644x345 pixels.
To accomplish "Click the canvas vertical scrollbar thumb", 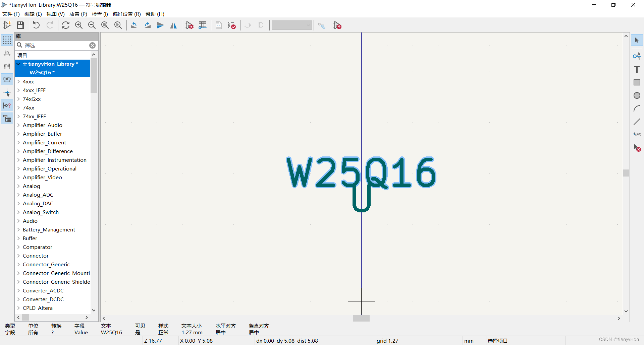I will point(626,173).
